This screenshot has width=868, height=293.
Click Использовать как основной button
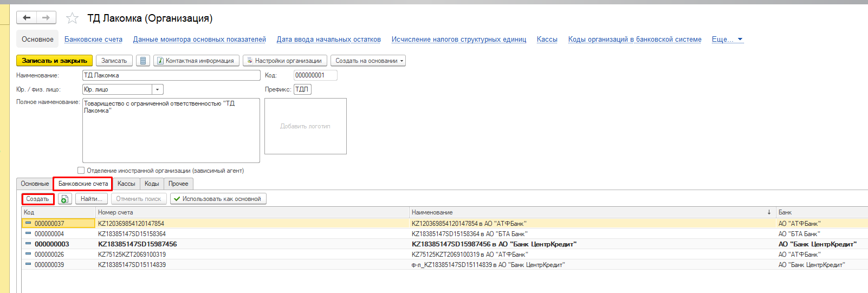click(218, 199)
